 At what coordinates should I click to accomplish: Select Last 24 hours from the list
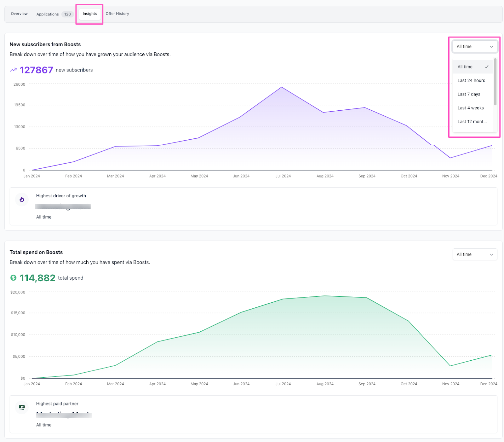471,81
